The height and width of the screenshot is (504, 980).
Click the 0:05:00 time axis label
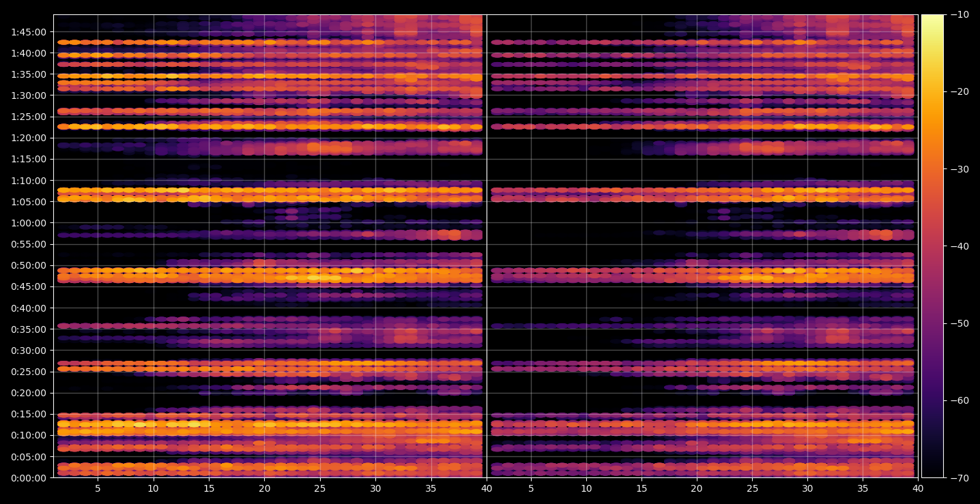29,457
